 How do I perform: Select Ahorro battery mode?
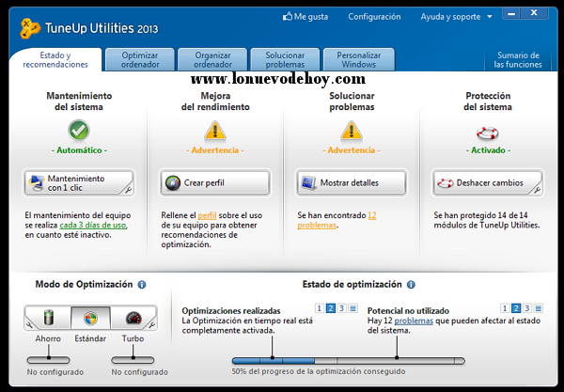pyautogui.click(x=49, y=318)
